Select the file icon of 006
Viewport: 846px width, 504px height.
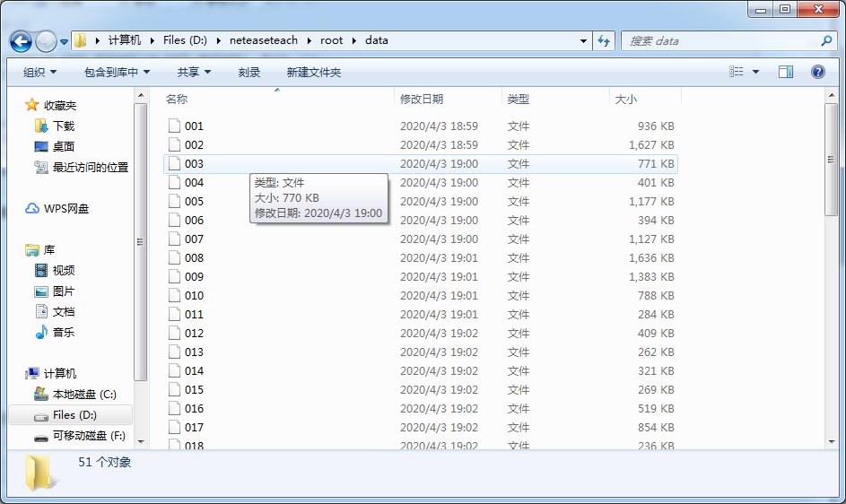pyautogui.click(x=174, y=220)
